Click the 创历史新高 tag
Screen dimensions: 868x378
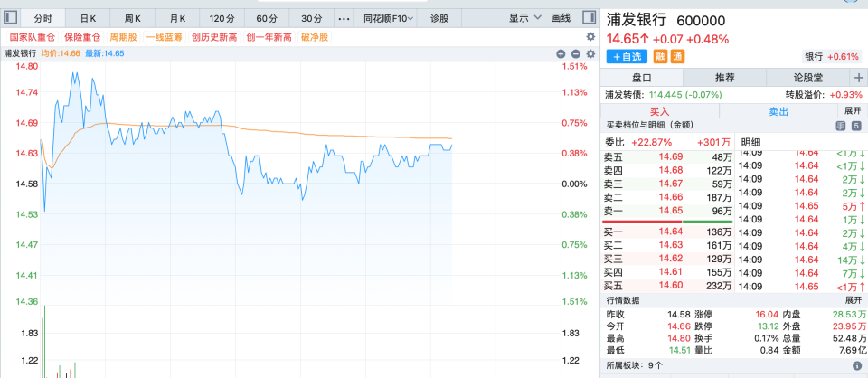coord(214,37)
